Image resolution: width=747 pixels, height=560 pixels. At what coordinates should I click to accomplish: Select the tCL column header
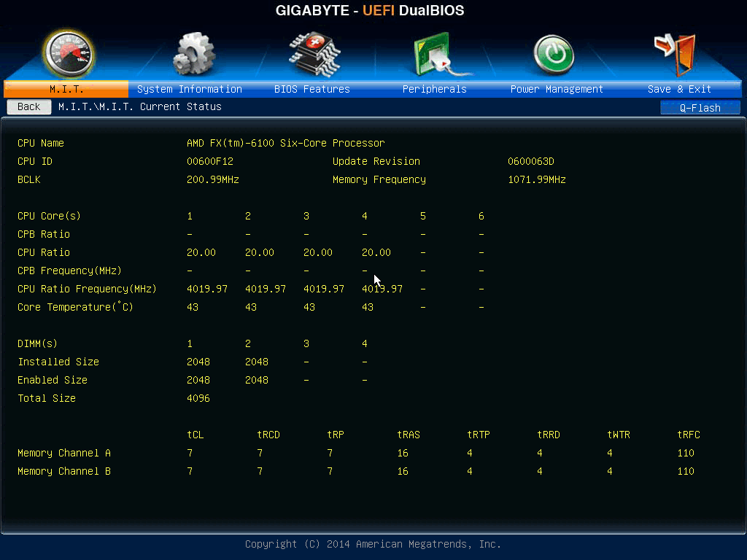(x=196, y=435)
